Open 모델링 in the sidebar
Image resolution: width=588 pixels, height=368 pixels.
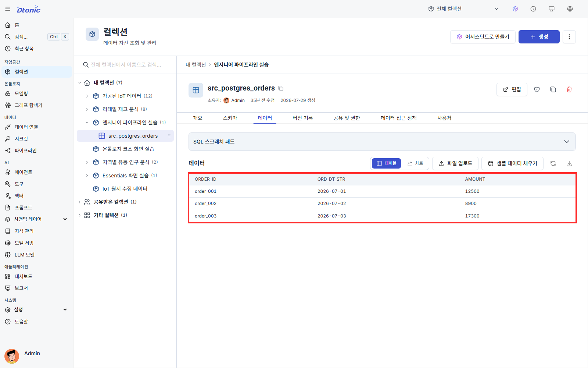[37, 93]
